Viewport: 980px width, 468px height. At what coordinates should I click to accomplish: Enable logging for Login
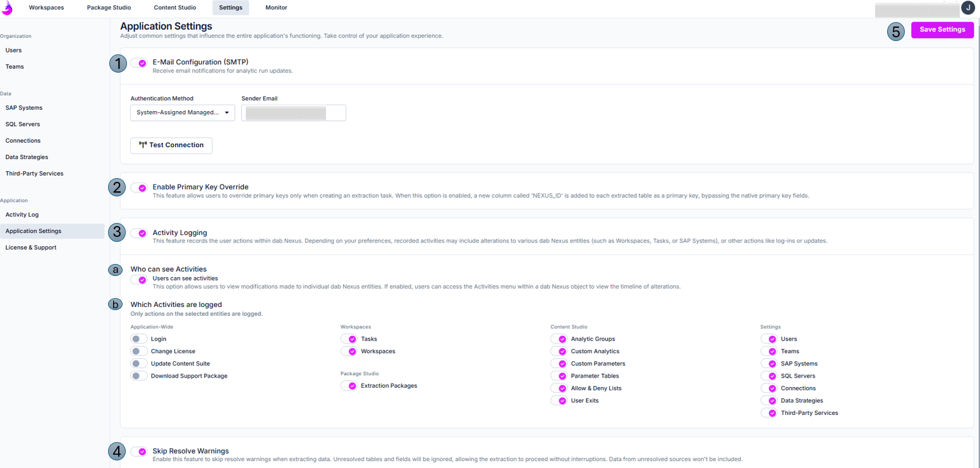coord(139,339)
